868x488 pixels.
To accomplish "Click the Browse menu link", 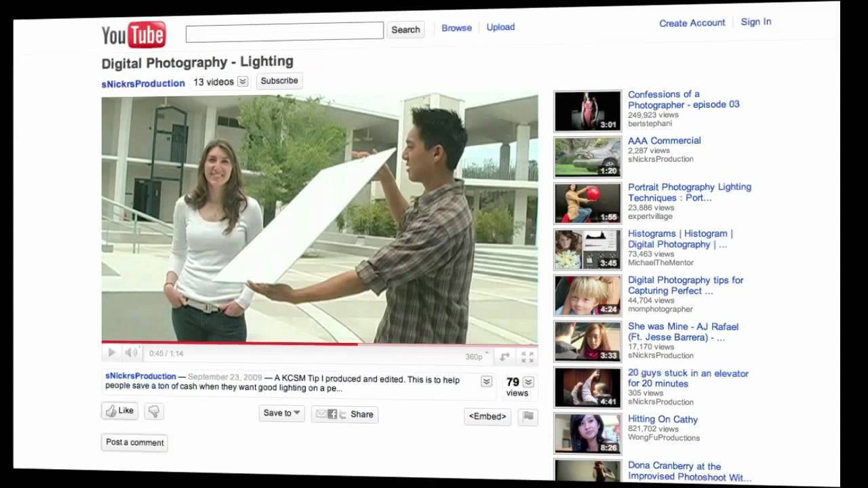I will tap(456, 28).
